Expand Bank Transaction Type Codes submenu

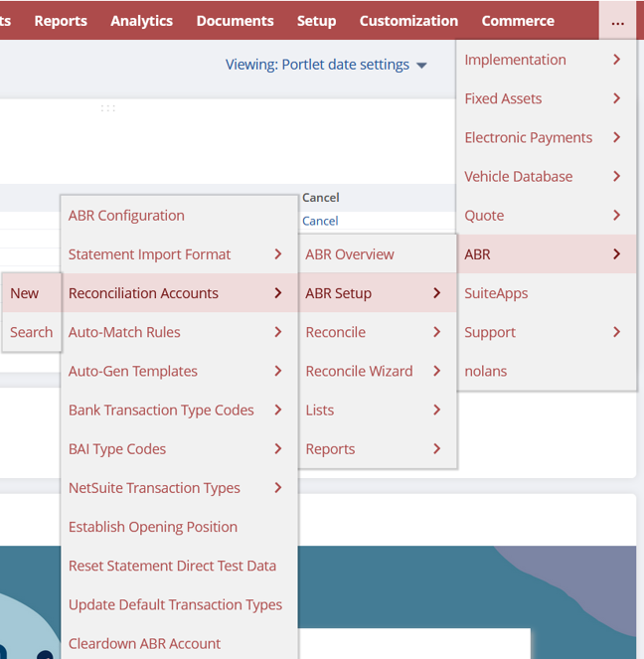coord(177,410)
